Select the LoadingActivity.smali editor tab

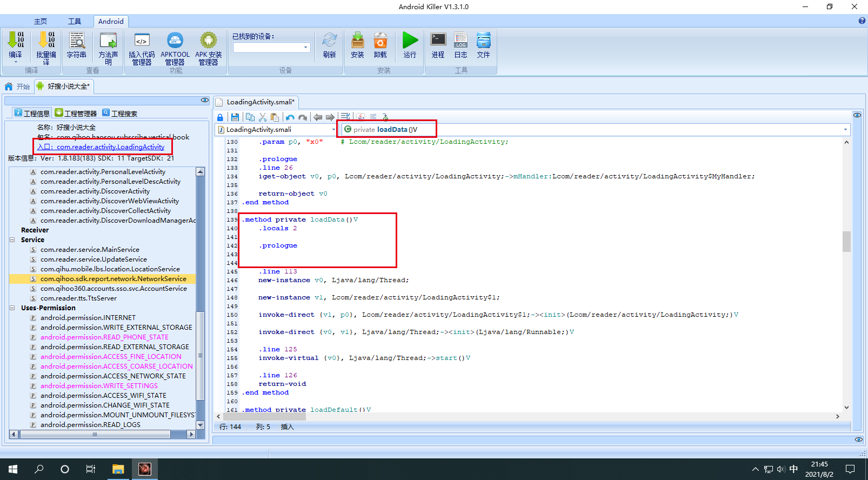(x=256, y=102)
